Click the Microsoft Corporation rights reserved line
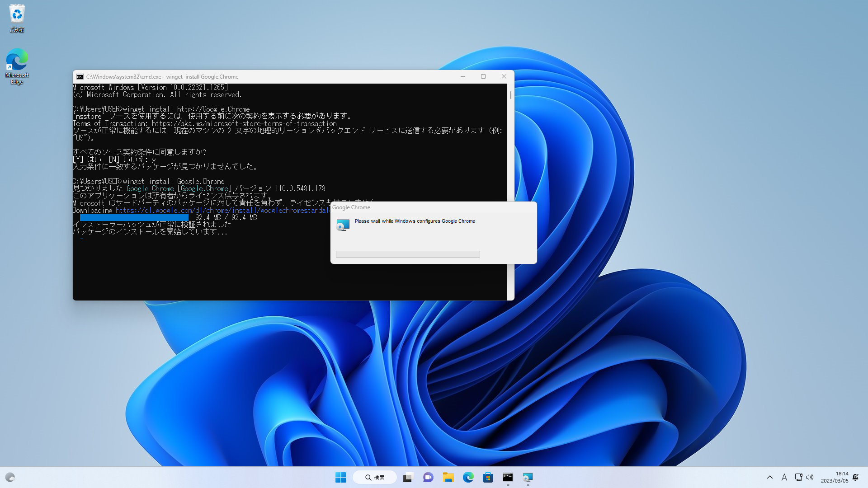 (157, 94)
